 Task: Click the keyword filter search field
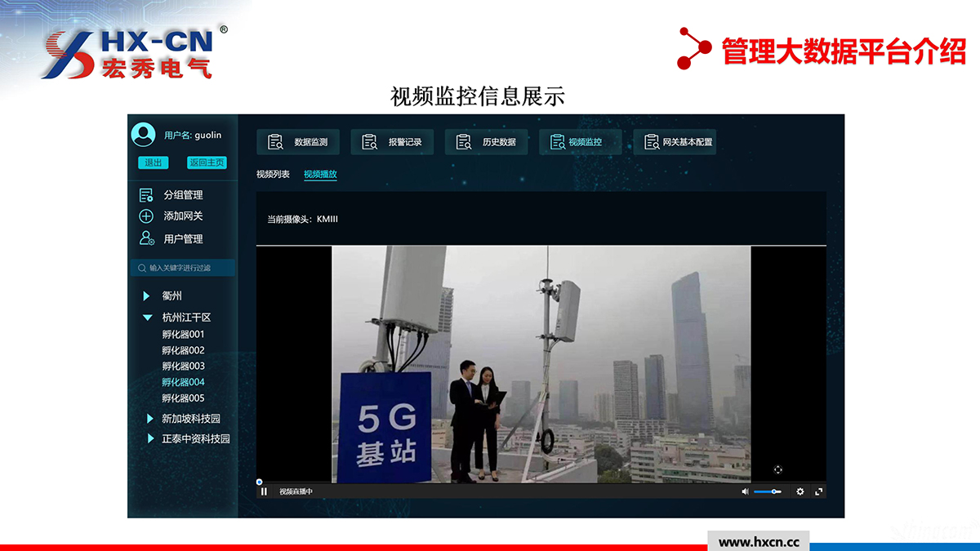pyautogui.click(x=183, y=268)
